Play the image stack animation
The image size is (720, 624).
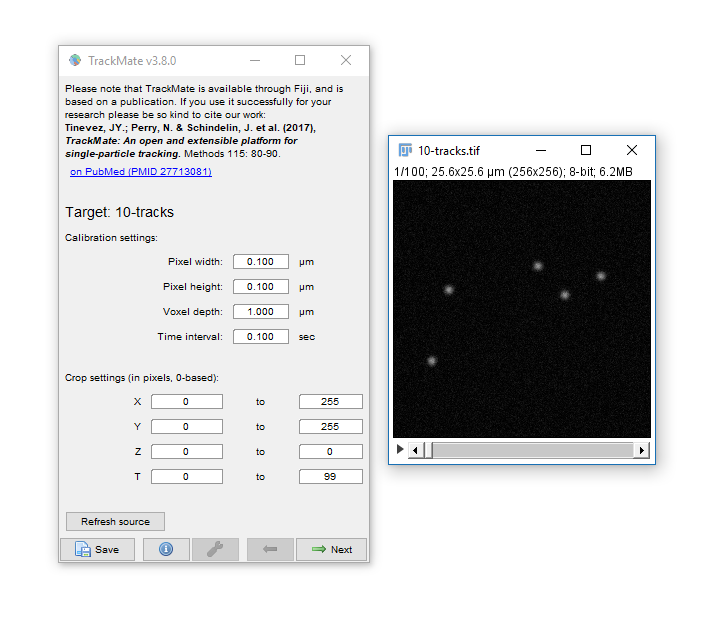point(401,450)
